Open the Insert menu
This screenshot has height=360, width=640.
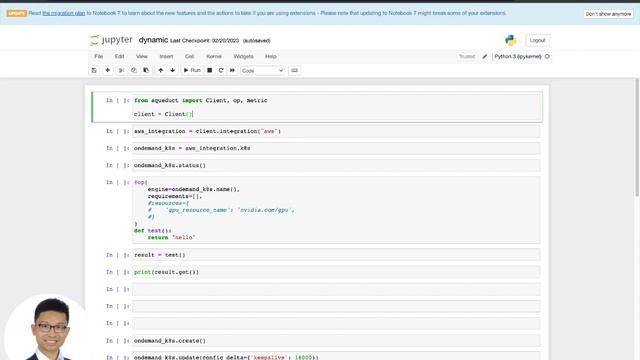tap(166, 56)
